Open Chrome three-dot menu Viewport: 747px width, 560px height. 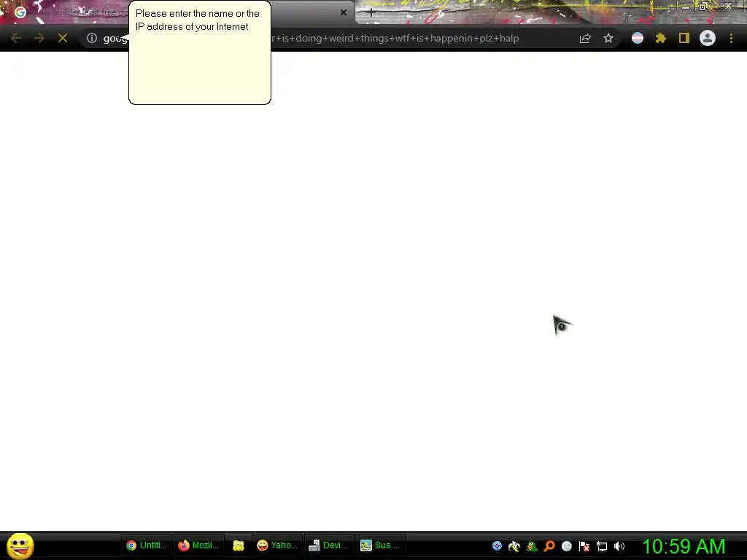tap(731, 38)
